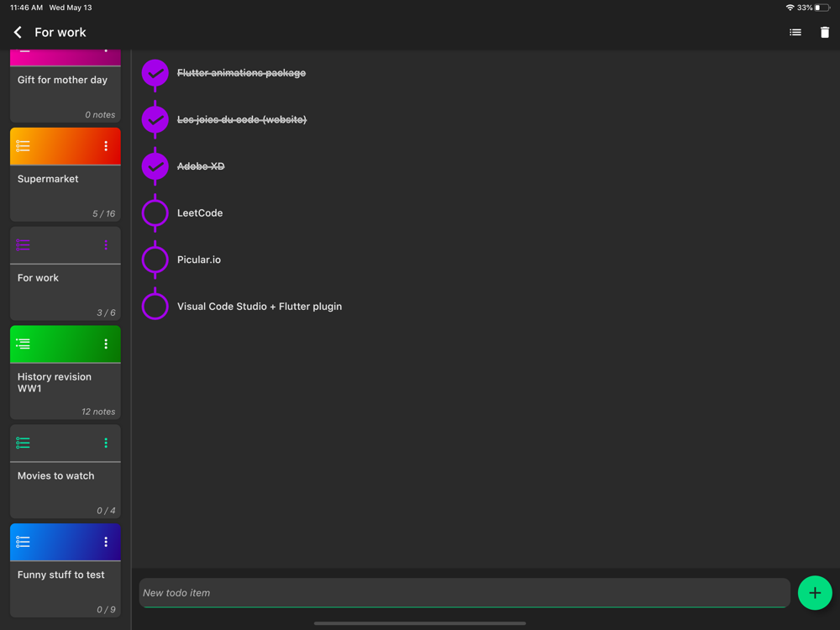The image size is (840, 630).
Task: Check Visual Code Studio + Flutter plugin
Action: [x=155, y=307]
